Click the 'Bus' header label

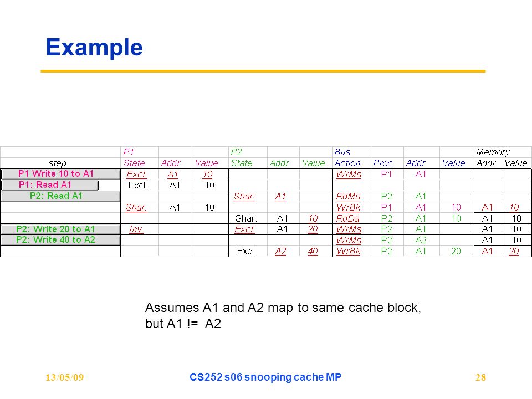click(342, 152)
